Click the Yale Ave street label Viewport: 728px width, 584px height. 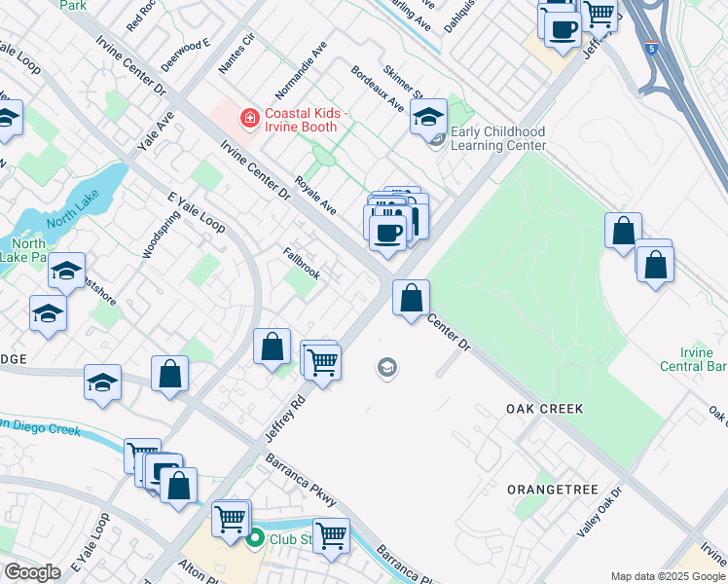click(x=156, y=130)
